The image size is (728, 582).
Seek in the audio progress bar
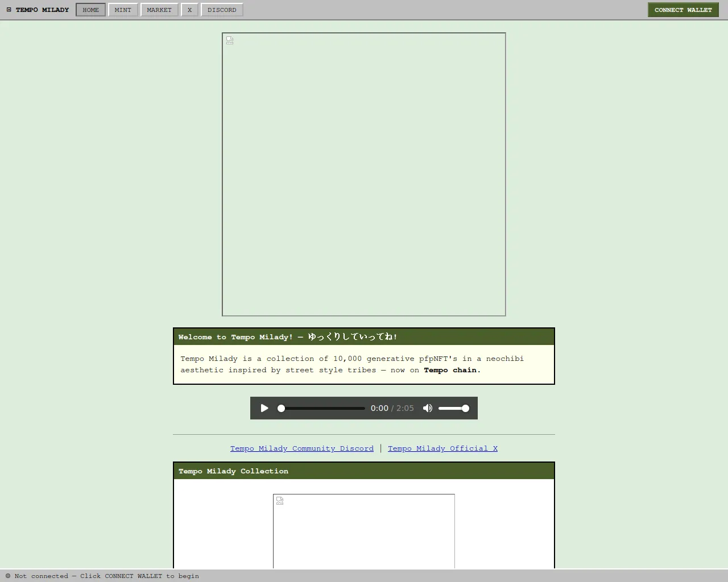click(322, 408)
